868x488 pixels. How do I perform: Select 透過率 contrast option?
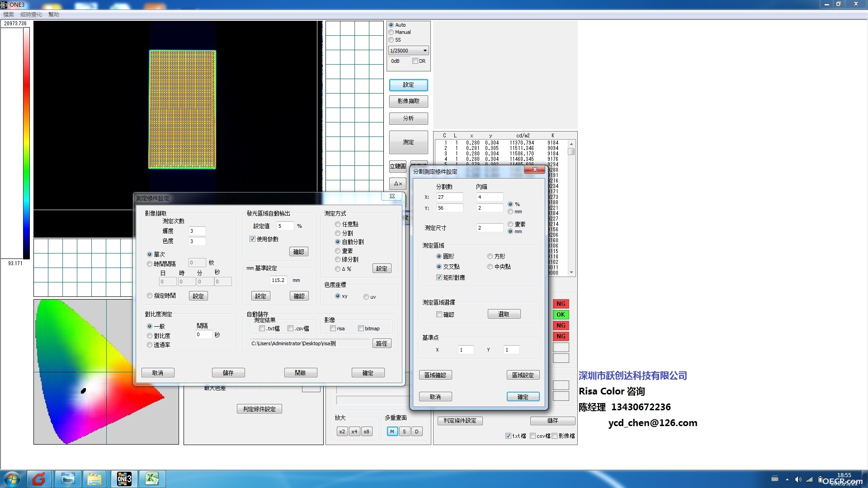tap(150, 345)
